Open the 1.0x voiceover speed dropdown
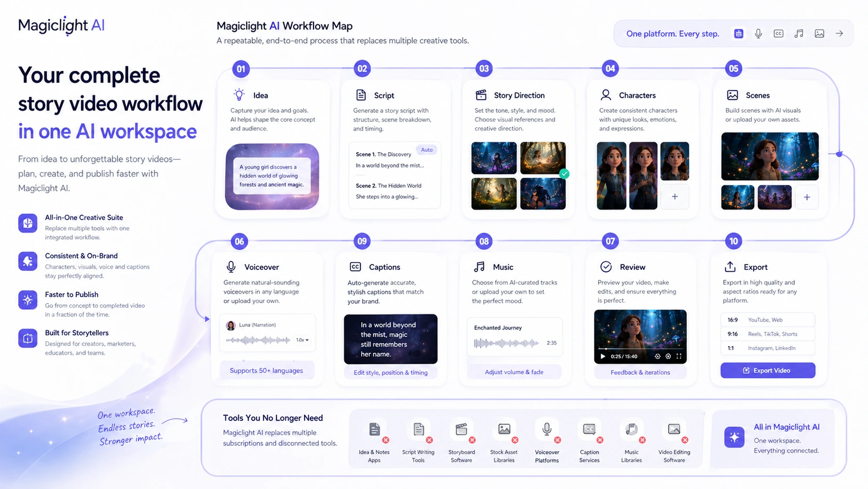 (302, 340)
